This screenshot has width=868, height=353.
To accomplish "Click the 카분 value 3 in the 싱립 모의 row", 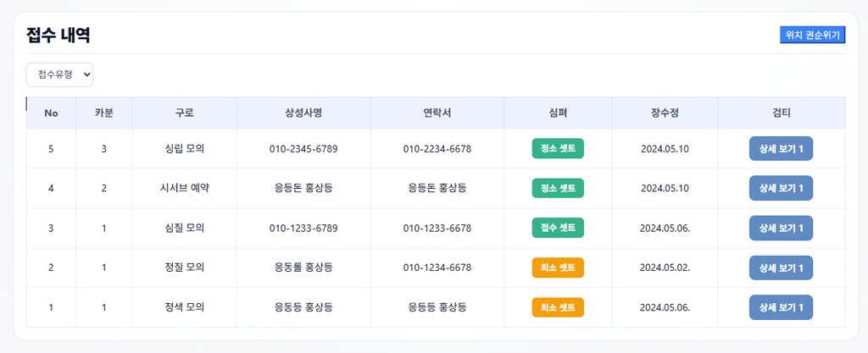I will tap(104, 149).
